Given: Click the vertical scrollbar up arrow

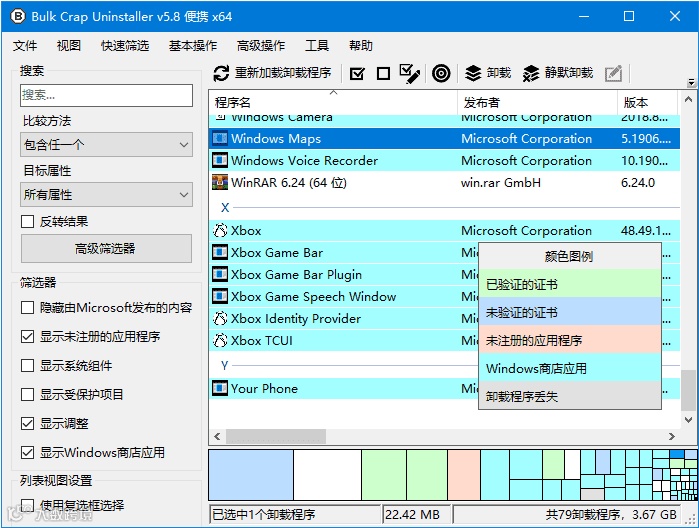Looking at the screenshot, I should point(688,99).
